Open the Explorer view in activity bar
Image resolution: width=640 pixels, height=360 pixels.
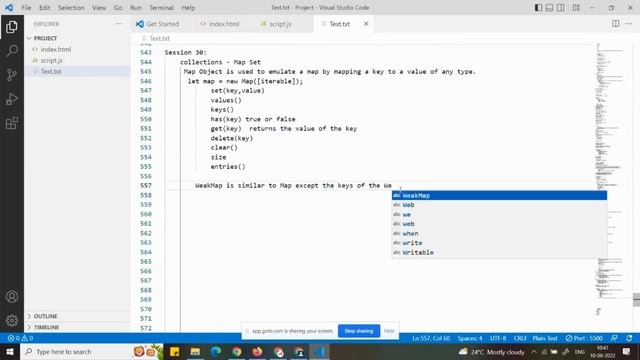12,27
